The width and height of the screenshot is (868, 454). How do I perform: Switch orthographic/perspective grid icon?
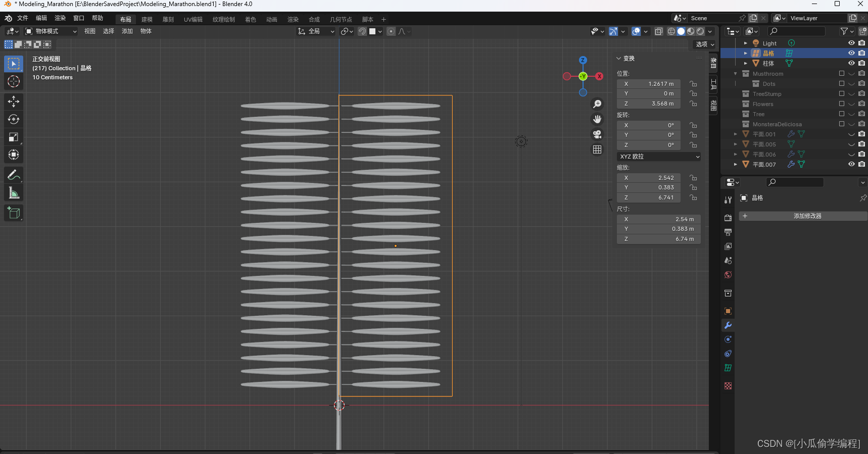tap(597, 149)
